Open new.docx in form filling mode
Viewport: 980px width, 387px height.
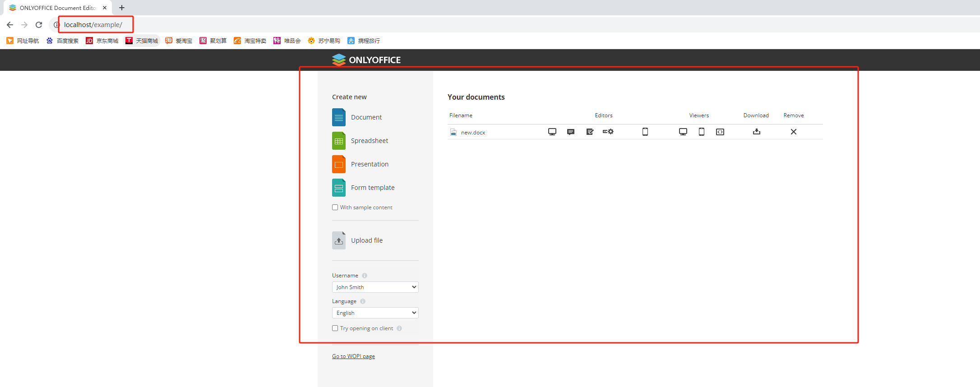point(608,132)
